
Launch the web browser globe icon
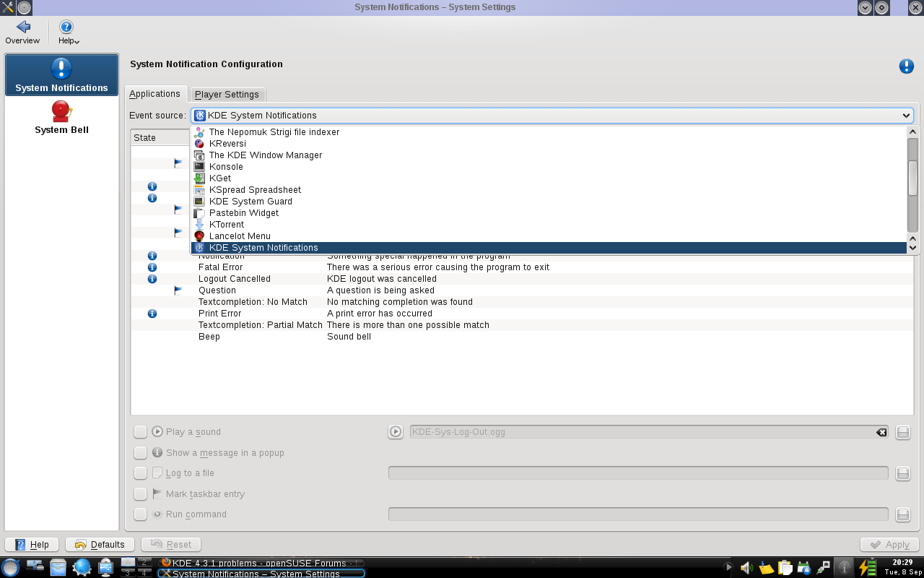[x=82, y=568]
